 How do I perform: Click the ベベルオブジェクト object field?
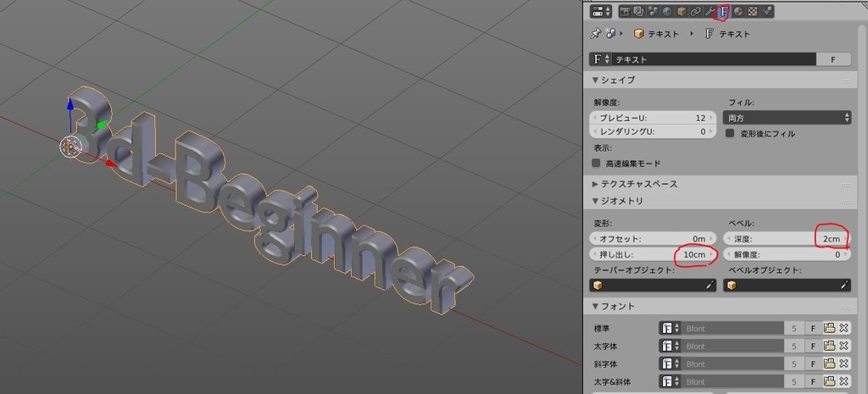(787, 285)
